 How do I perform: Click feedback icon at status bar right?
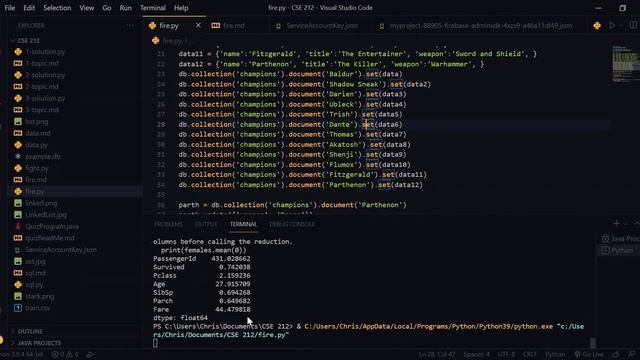click(x=616, y=354)
